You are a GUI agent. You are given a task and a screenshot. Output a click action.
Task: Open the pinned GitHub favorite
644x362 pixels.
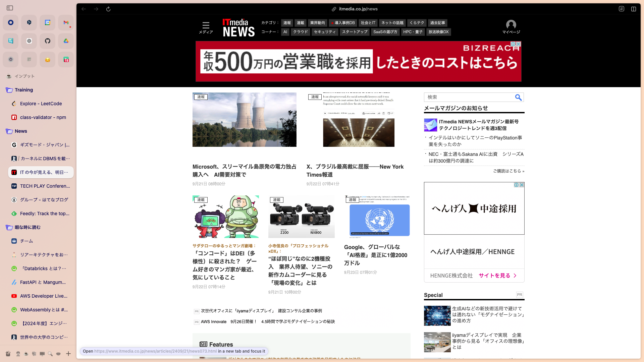48,41
